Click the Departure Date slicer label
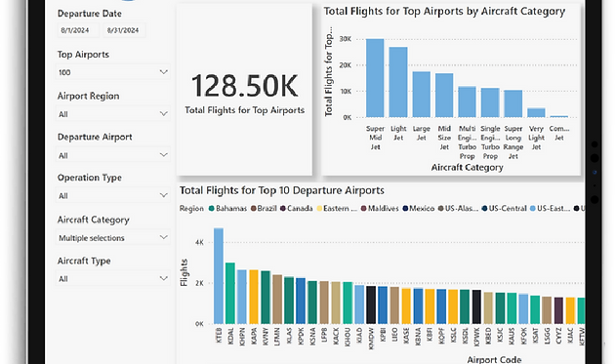 click(x=90, y=14)
